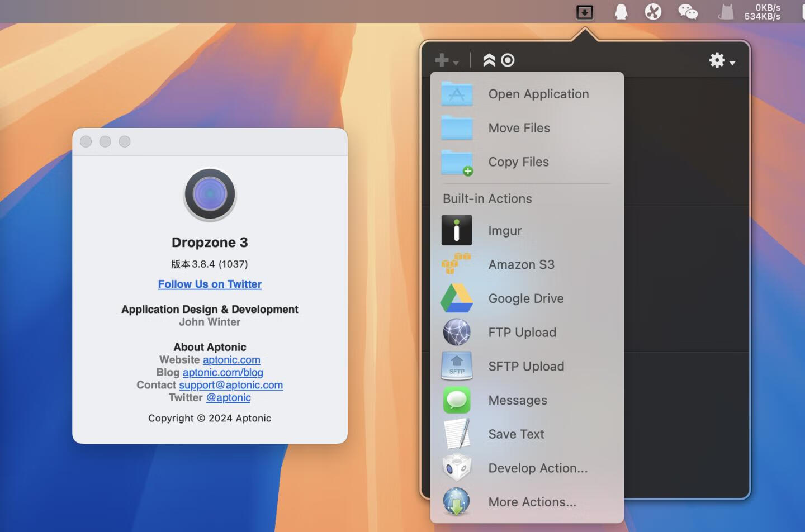This screenshot has height=532, width=805.
Task: Click the Built-in Actions section header
Action: click(487, 198)
